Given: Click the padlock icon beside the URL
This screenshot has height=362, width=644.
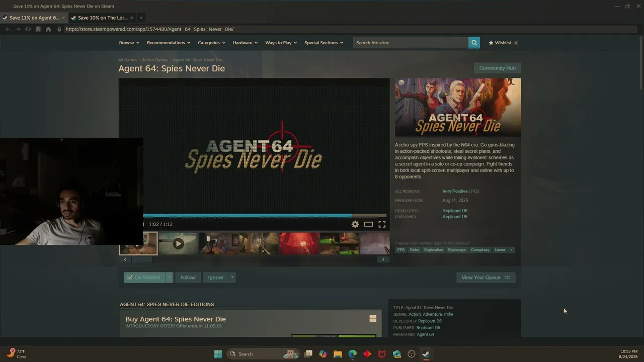Looking at the screenshot, I should [x=59, y=29].
